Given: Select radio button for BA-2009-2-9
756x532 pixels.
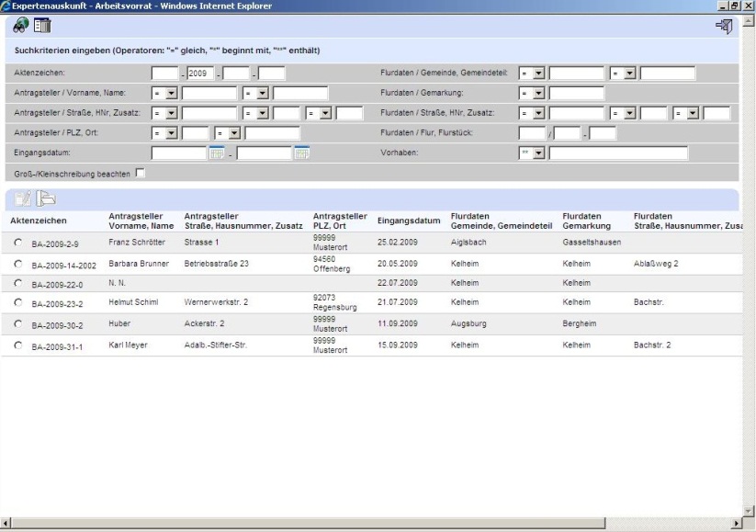Looking at the screenshot, I should [x=18, y=243].
